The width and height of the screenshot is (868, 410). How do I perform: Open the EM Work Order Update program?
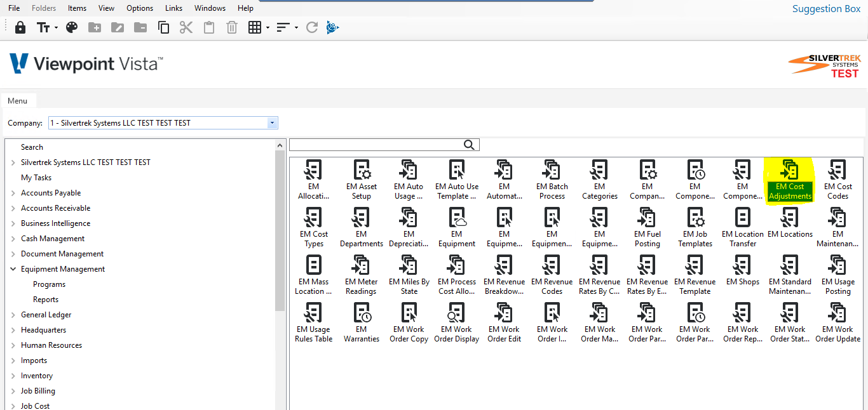837,323
